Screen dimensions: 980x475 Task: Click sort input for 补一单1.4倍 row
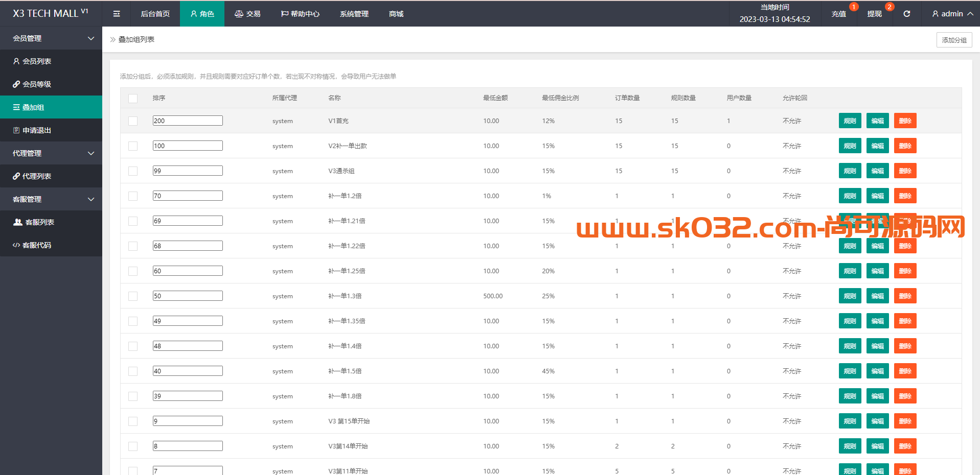[x=188, y=346]
